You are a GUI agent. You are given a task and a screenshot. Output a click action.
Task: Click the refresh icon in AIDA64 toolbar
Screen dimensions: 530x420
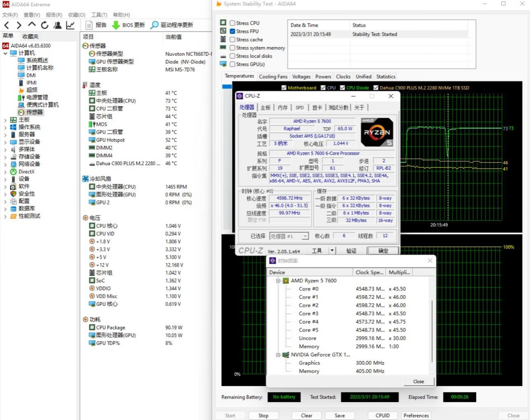[x=44, y=25]
